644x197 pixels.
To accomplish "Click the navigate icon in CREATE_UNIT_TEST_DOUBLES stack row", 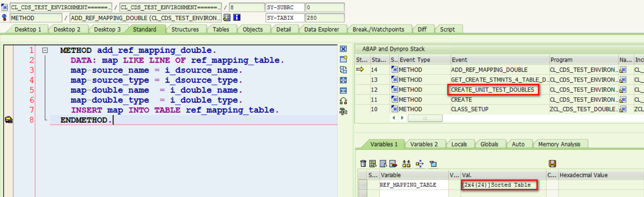I will [623, 90].
